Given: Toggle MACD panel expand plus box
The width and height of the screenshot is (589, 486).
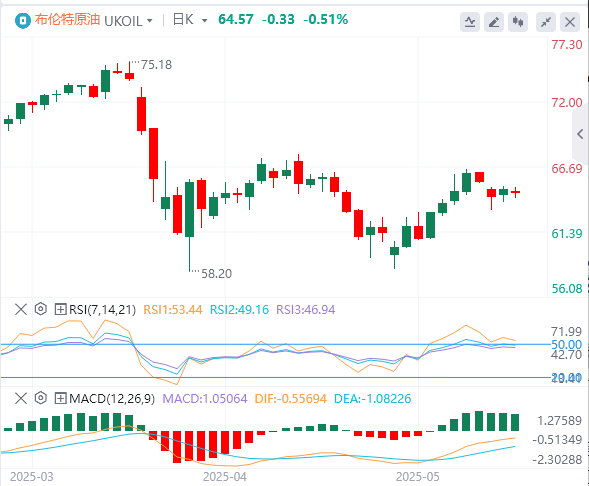Looking at the screenshot, I should [60, 398].
